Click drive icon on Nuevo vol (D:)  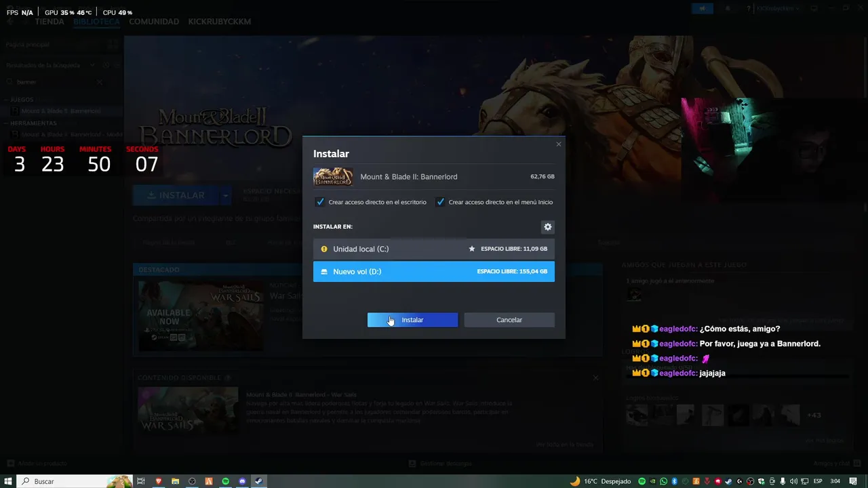pyautogui.click(x=324, y=272)
